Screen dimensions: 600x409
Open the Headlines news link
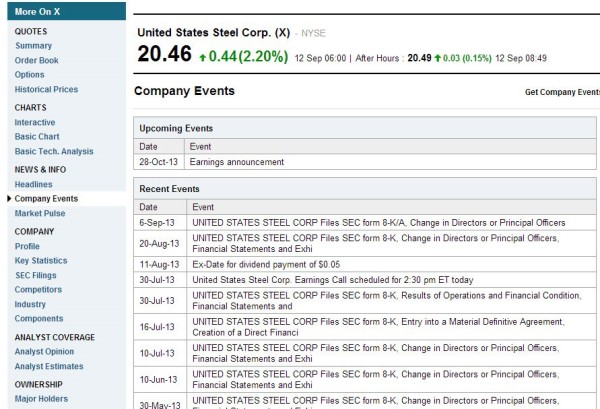pos(33,184)
